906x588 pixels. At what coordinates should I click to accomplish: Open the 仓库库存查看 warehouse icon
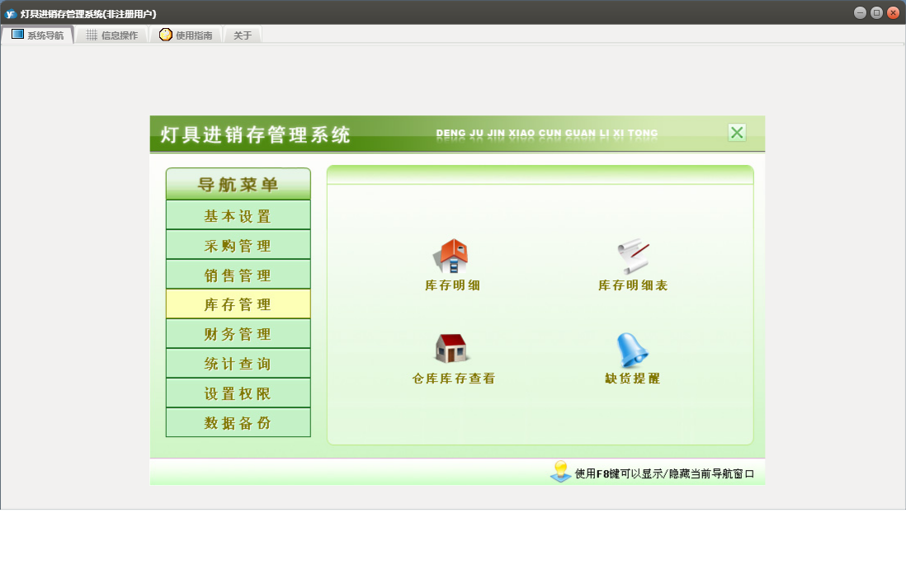point(451,348)
